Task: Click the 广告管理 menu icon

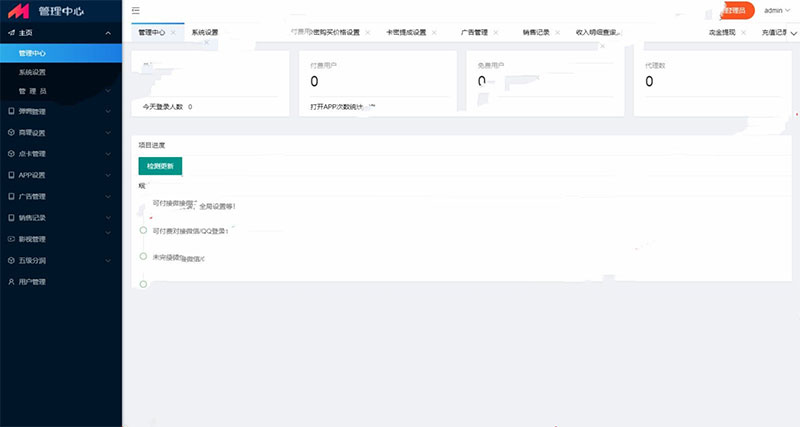Action: click(x=11, y=196)
